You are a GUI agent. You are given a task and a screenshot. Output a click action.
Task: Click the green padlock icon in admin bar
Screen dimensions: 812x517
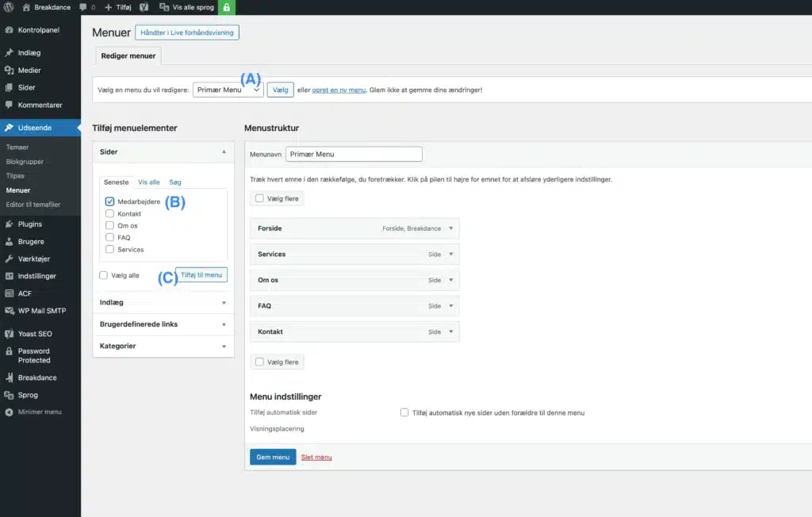point(228,7)
